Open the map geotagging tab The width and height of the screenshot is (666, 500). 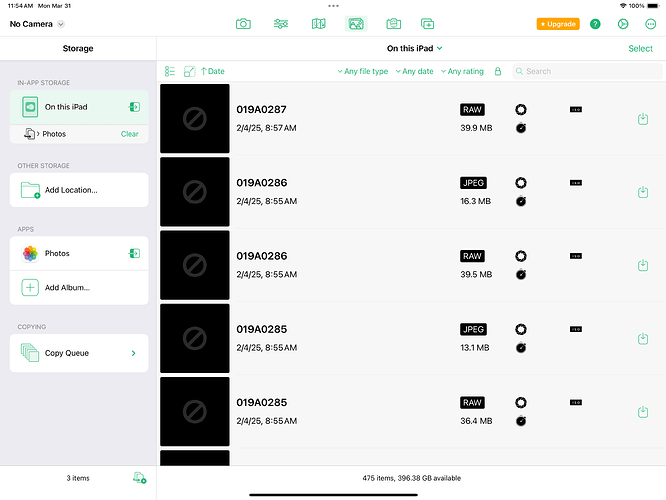(319, 24)
